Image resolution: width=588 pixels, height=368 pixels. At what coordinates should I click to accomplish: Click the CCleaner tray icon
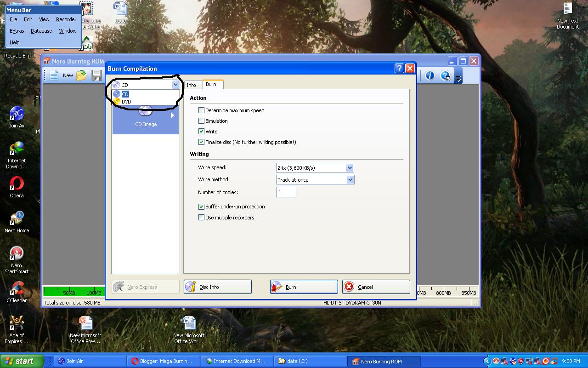tap(554, 361)
